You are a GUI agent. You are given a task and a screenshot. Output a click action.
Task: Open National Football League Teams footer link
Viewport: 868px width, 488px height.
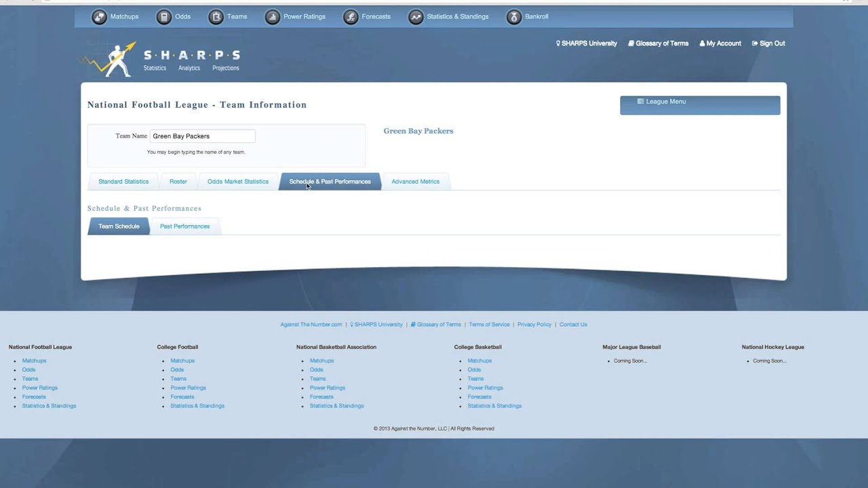tap(30, 379)
